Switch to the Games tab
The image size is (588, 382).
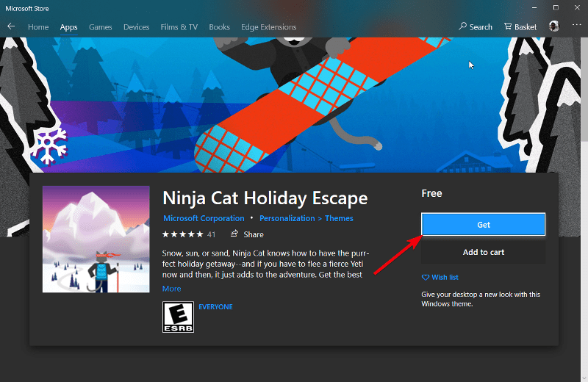tap(101, 27)
